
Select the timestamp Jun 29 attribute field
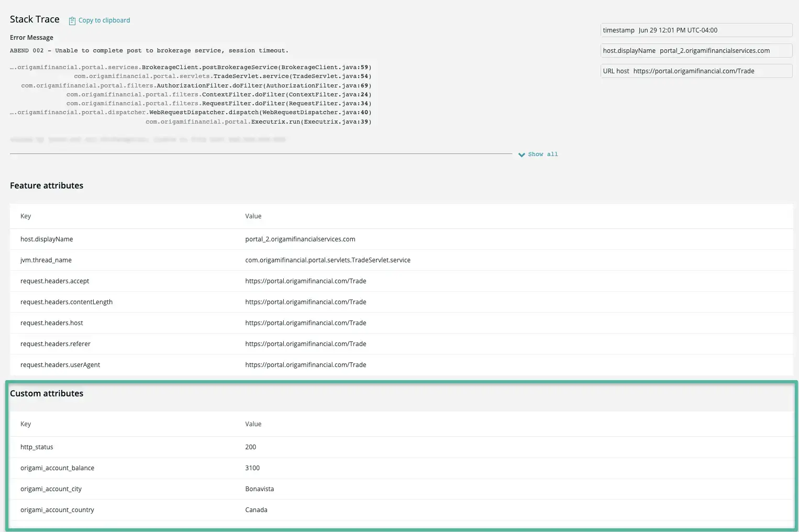pos(696,30)
